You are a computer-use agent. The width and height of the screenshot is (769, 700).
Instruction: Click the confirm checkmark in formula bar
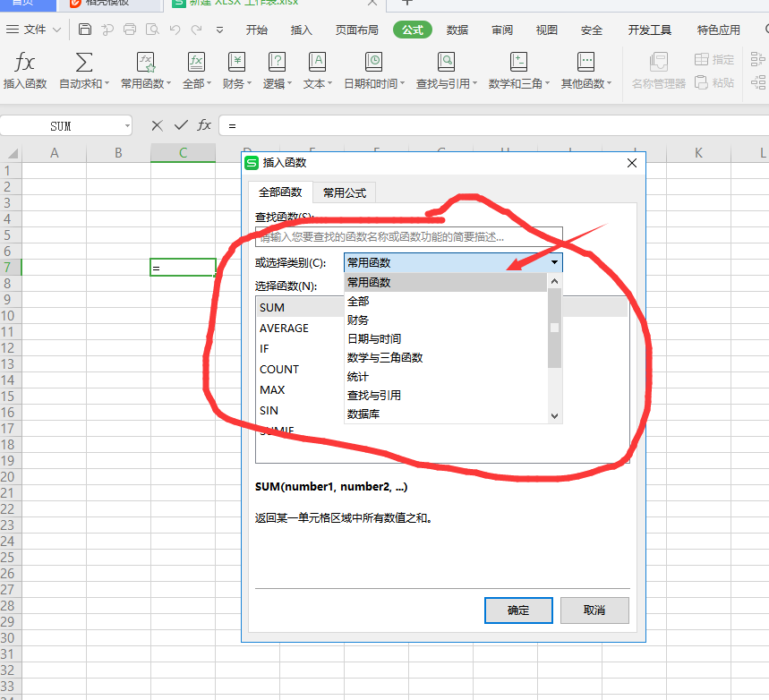coord(181,125)
